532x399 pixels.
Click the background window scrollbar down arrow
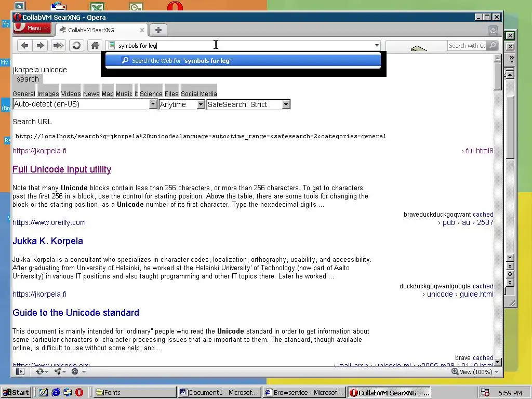click(x=510, y=258)
